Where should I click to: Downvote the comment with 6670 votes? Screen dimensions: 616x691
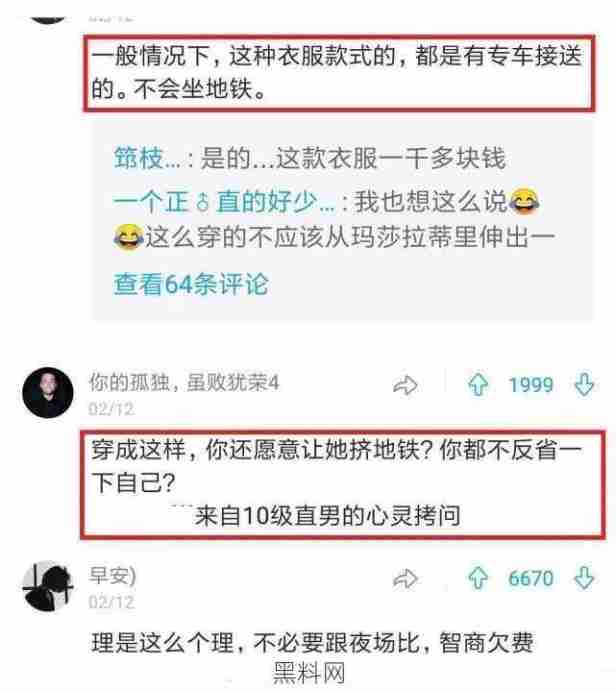pos(584,578)
